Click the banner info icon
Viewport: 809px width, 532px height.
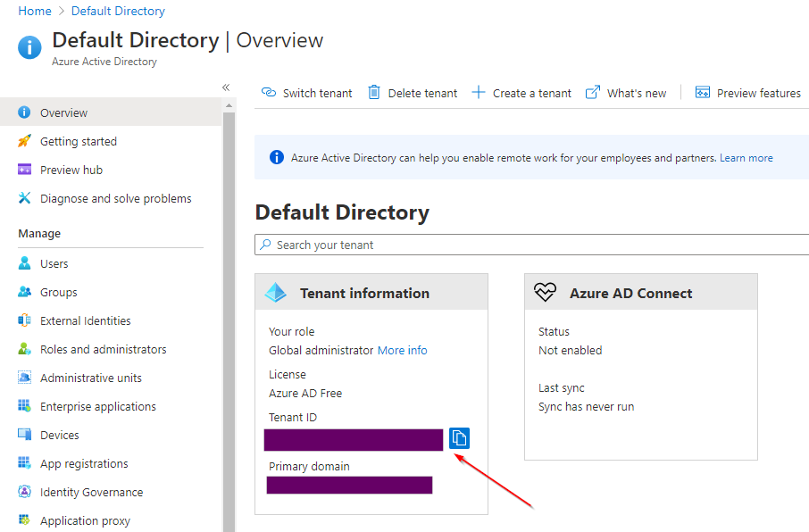277,157
